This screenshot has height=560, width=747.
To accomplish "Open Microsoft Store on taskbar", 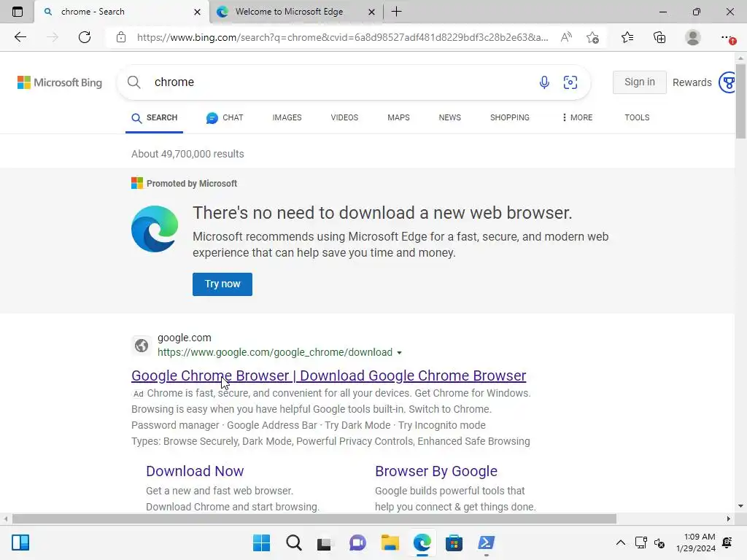I will pyautogui.click(x=454, y=542).
